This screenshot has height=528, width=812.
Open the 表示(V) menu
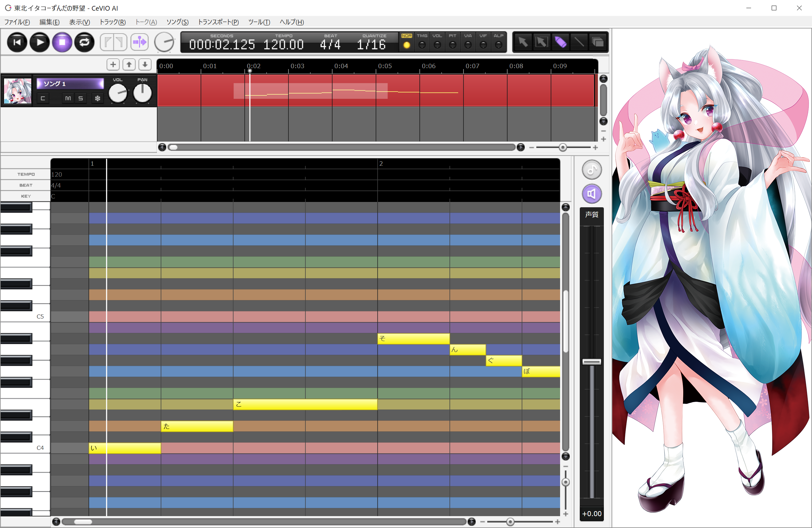click(79, 22)
